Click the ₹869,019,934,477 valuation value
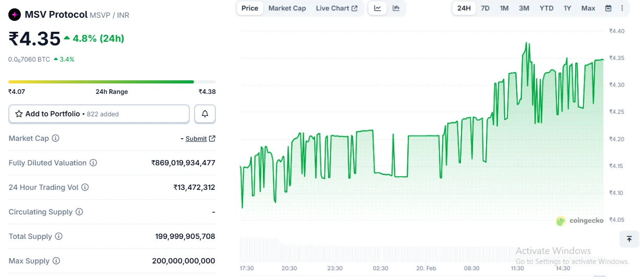This screenshot has width=644, height=277. [183, 163]
